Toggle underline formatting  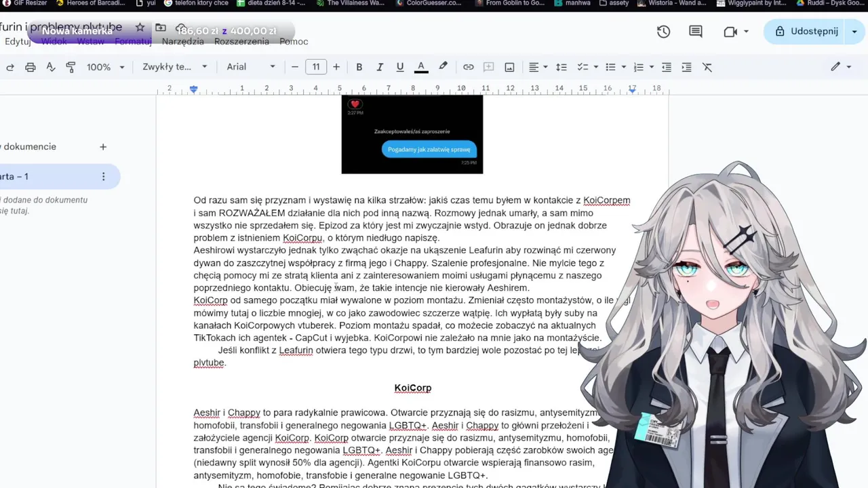point(400,67)
